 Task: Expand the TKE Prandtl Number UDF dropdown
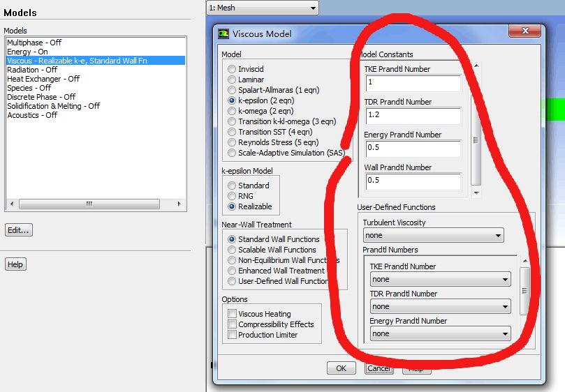[440, 280]
